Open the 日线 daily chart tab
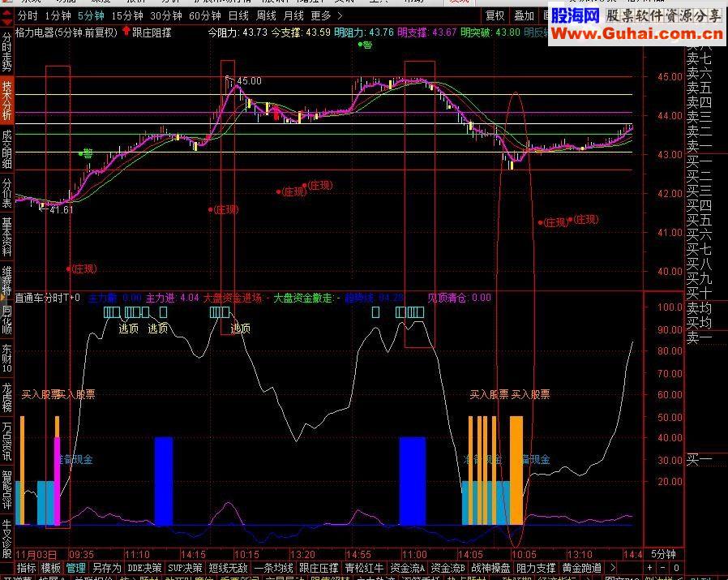The height and width of the screenshot is (580, 728). click(x=238, y=15)
